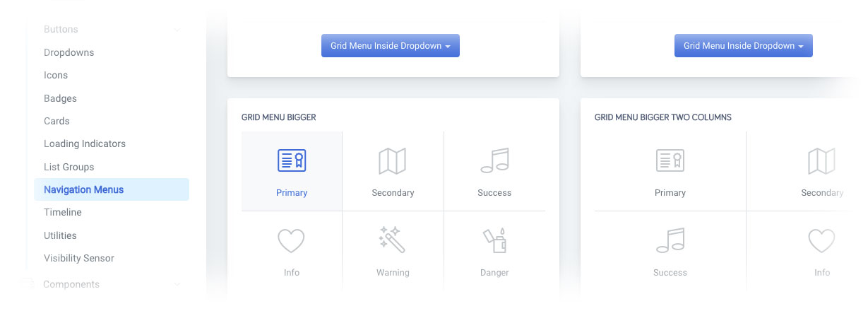The image size is (868, 311).
Task: Go to Dropdowns in the sidebar
Action: pos(69,52)
